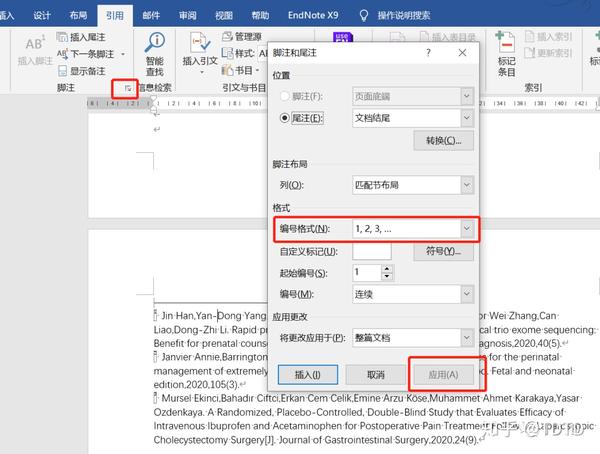
Task: Click the Tell Me search field
Action: 404,15
